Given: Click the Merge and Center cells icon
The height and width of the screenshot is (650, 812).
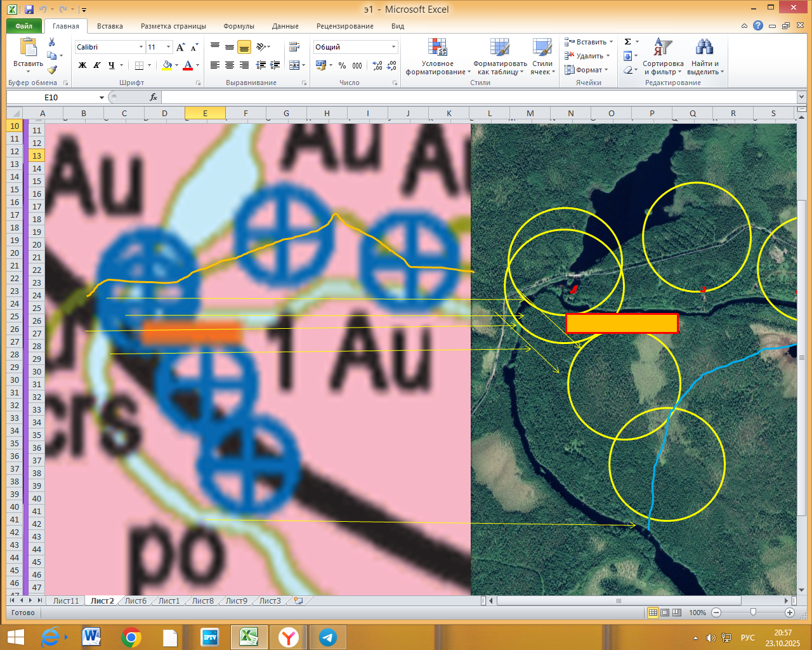Looking at the screenshot, I should tap(294, 65).
